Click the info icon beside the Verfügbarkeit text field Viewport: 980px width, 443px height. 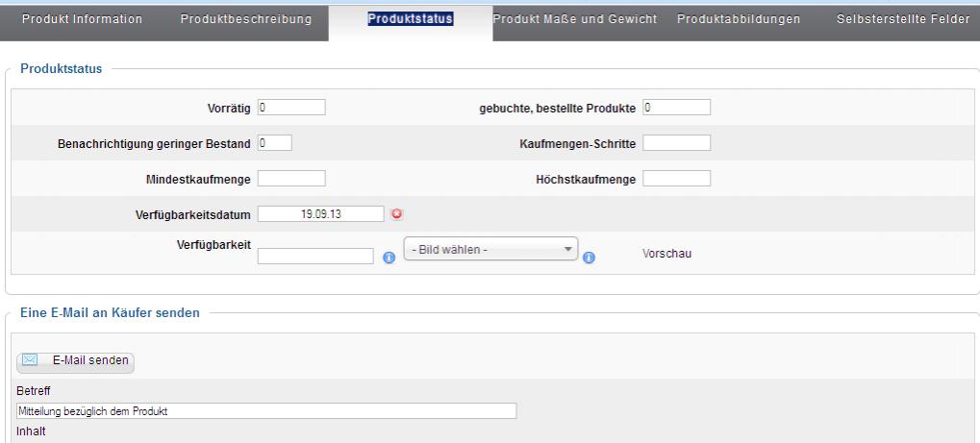pyautogui.click(x=389, y=258)
